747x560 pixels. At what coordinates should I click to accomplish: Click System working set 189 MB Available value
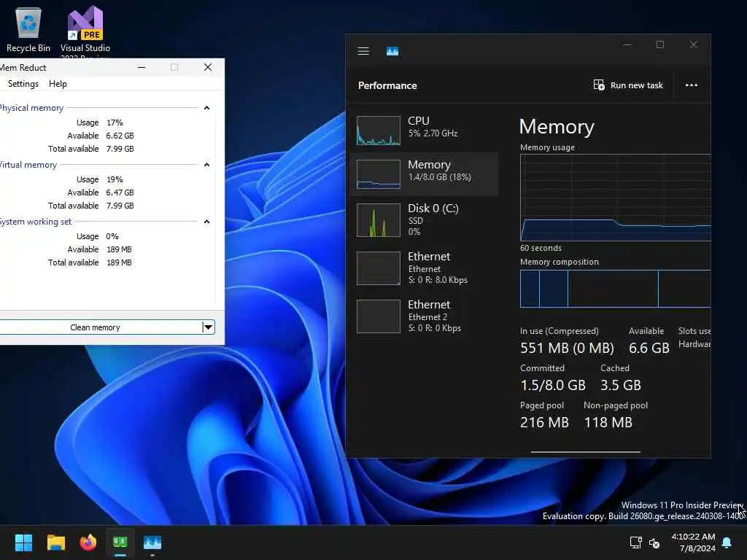119,249
